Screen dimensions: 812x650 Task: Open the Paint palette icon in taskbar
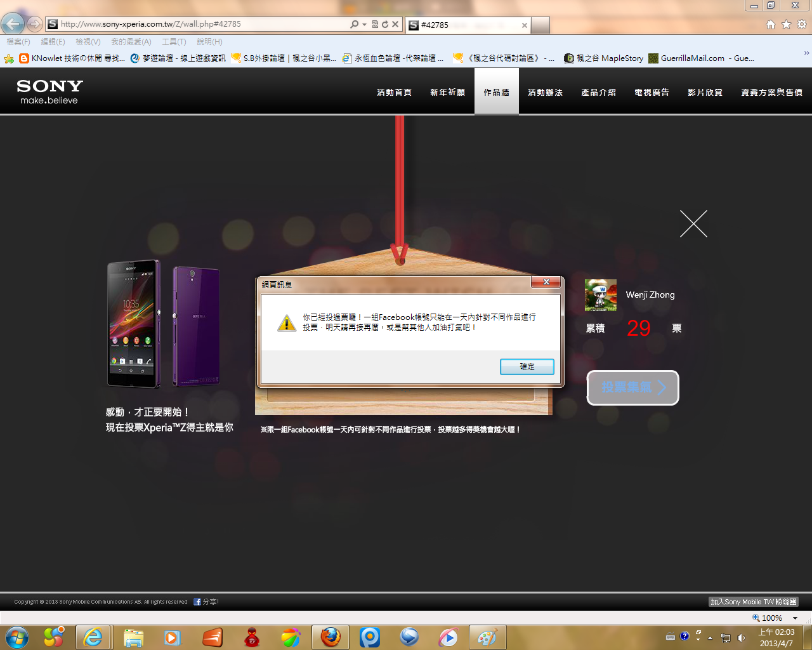(x=487, y=637)
